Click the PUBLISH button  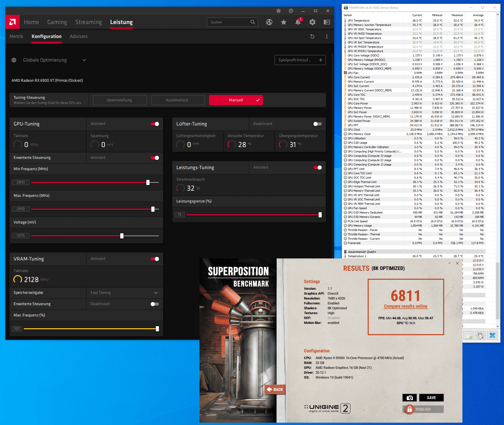tap(423, 409)
